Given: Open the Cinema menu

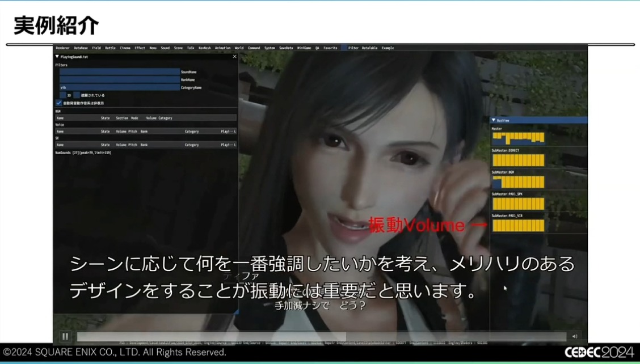Looking at the screenshot, I should (125, 48).
